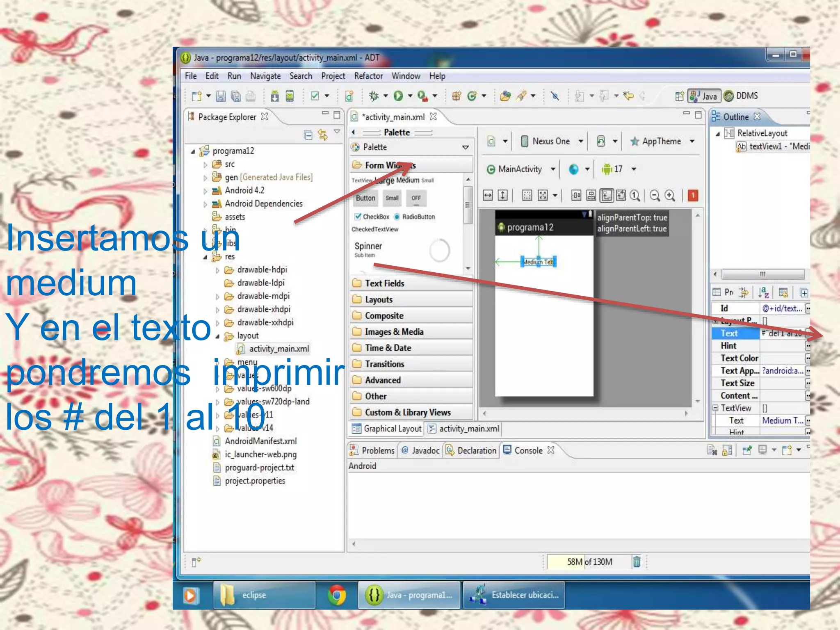This screenshot has width=840, height=630.
Task: Click the Debug bug icon
Action: click(373, 96)
